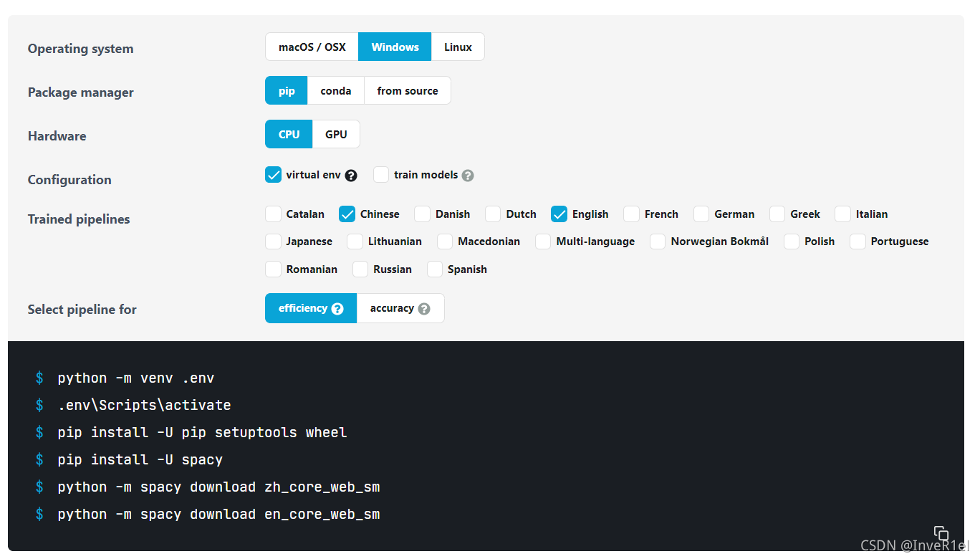Check the Lithuanian pipeline checkbox
980x559 pixels.
(x=355, y=242)
